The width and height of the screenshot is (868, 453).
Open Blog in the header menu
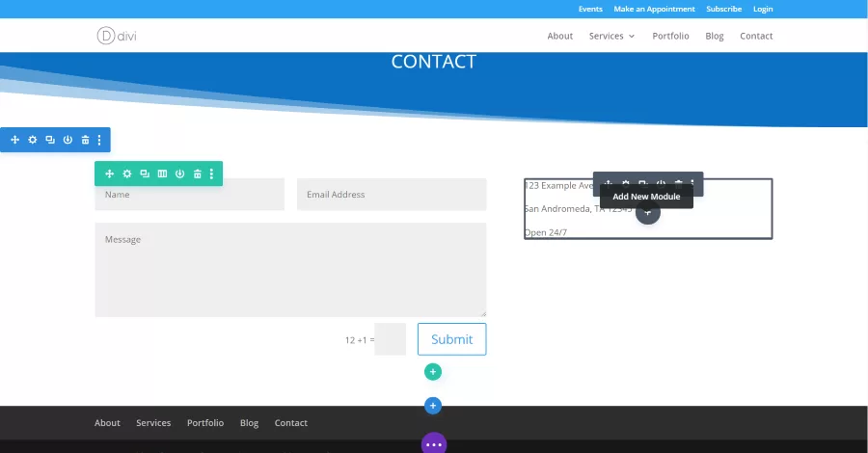tap(714, 36)
